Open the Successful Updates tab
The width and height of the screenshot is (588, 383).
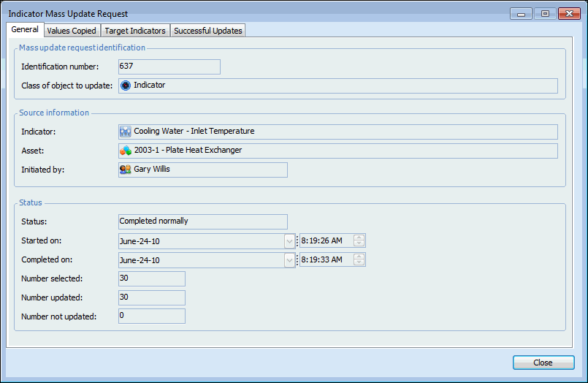[x=208, y=31]
